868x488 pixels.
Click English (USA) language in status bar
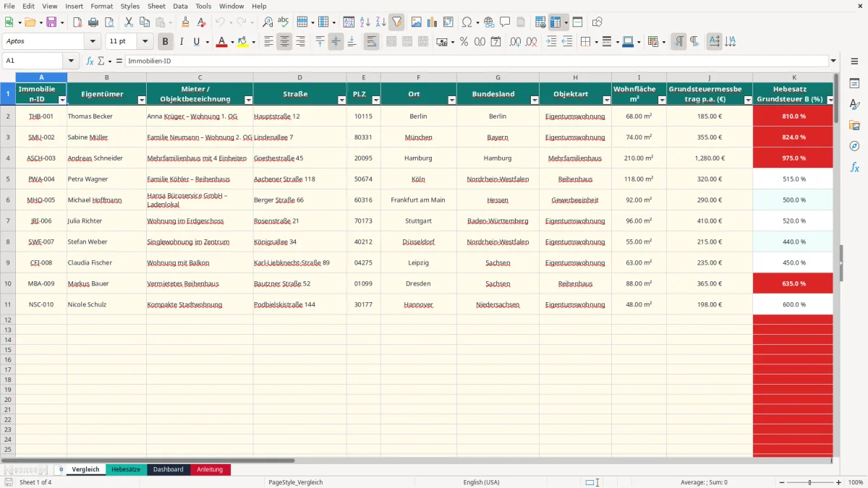pyautogui.click(x=481, y=482)
